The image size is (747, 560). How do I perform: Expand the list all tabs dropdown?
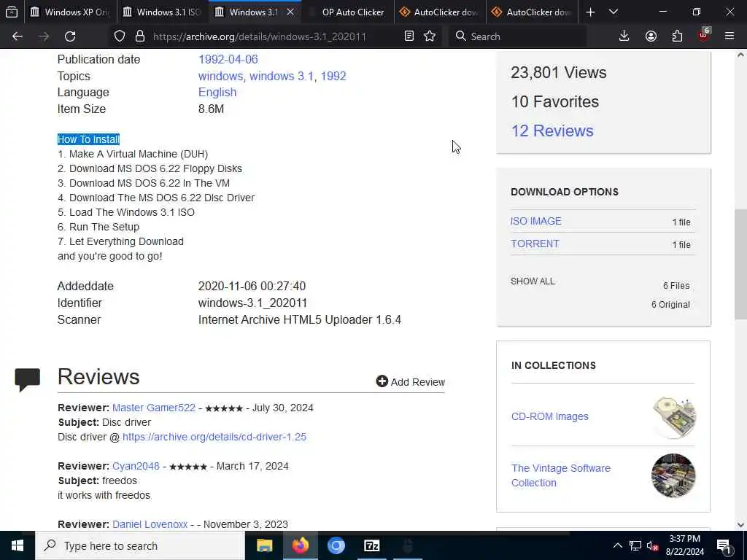tap(614, 12)
